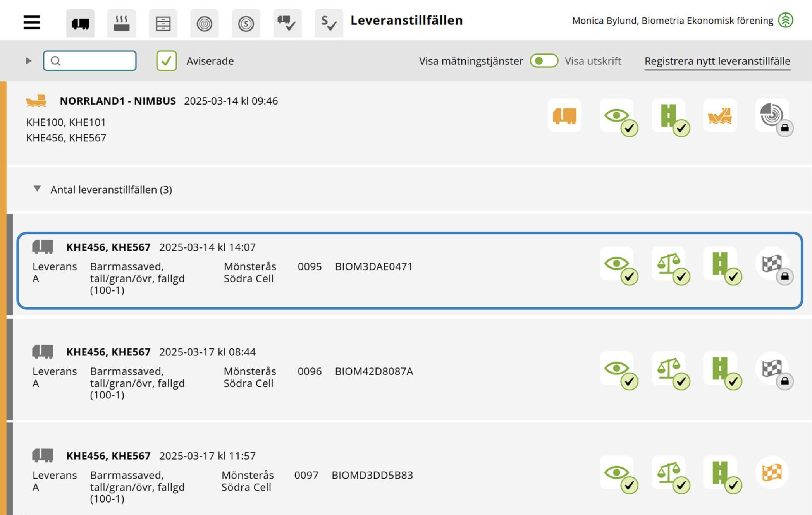Click truck icon of delivery 08:44
This screenshot has height=515, width=812.
(x=43, y=352)
